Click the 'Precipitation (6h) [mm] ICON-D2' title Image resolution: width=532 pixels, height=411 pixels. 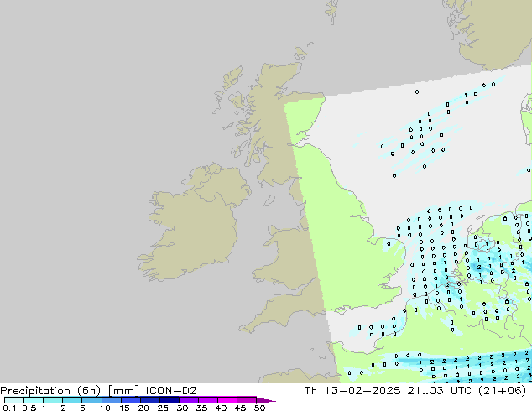pos(98,391)
